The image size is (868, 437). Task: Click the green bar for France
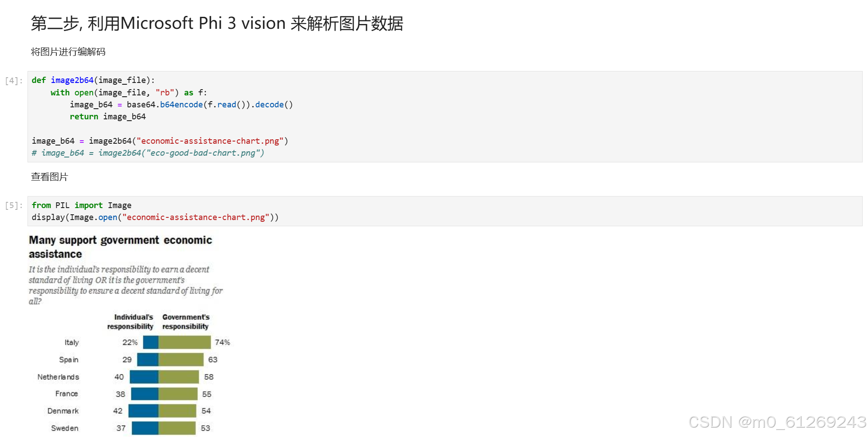coord(178,394)
